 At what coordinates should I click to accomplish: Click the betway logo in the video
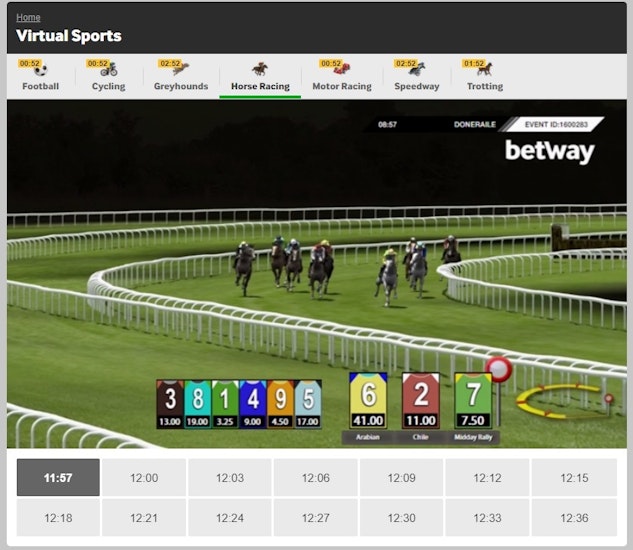[549, 152]
